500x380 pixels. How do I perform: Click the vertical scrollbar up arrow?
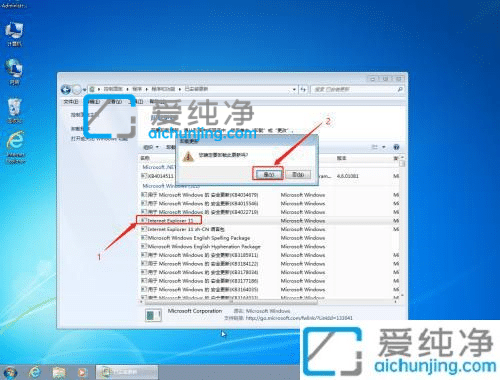pos(402,157)
